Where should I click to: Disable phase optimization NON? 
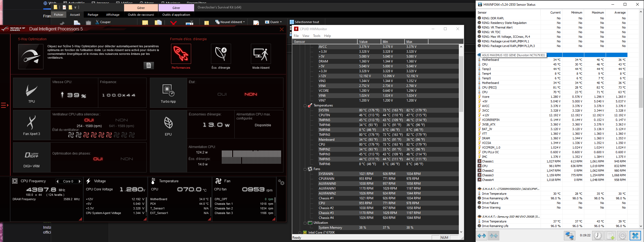coord(127,159)
